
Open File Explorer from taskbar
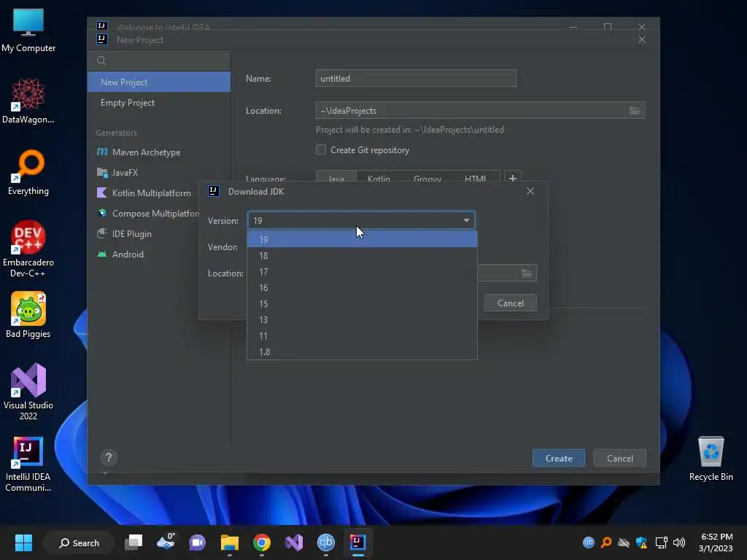pyautogui.click(x=230, y=542)
